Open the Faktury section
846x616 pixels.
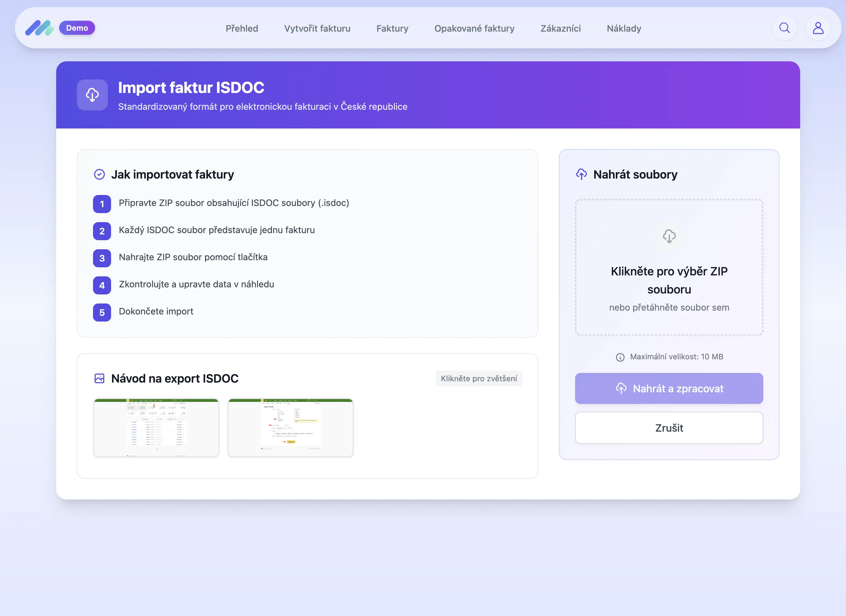(392, 28)
